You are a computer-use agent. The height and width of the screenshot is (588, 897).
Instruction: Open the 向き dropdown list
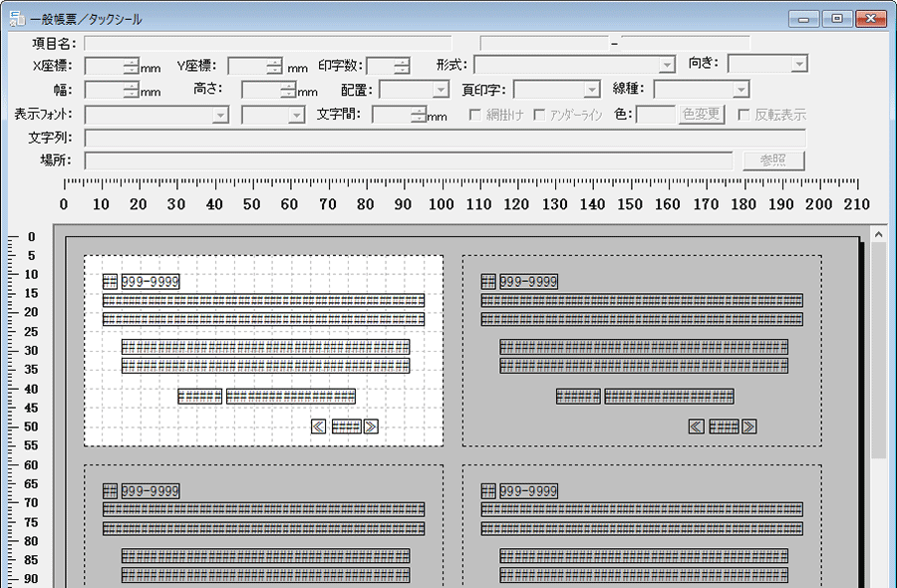tap(799, 64)
